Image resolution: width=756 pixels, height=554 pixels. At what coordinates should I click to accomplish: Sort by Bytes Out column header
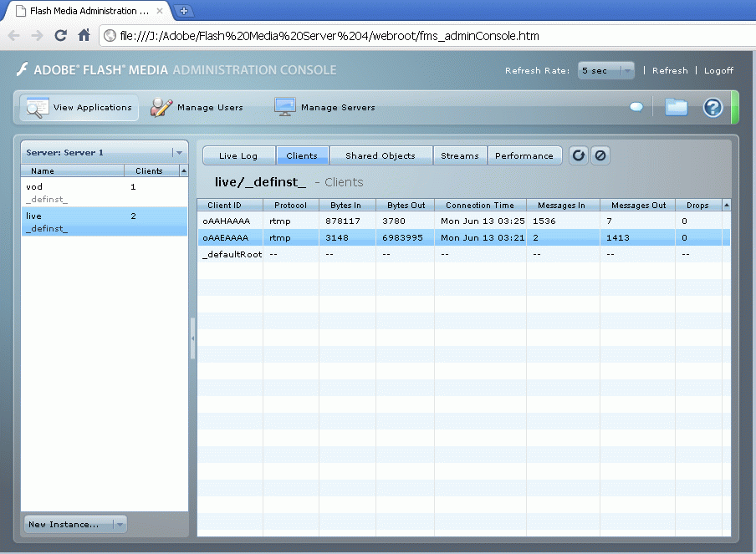pyautogui.click(x=405, y=206)
